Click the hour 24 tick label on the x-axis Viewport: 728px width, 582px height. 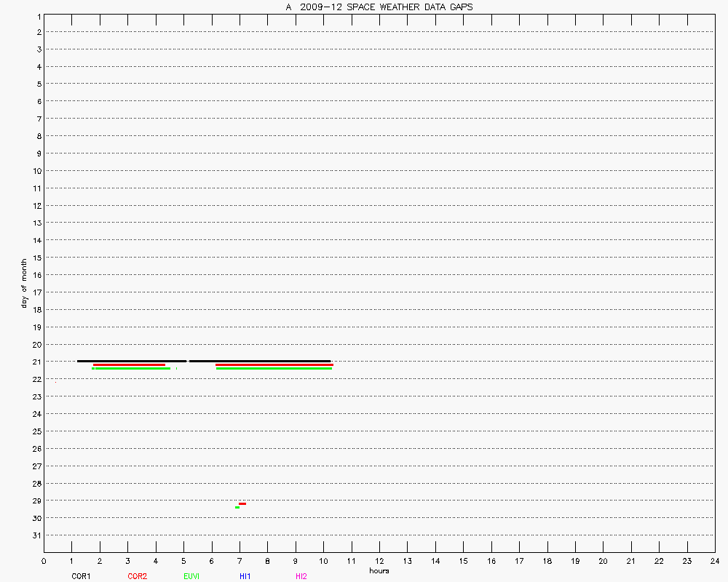(x=714, y=561)
